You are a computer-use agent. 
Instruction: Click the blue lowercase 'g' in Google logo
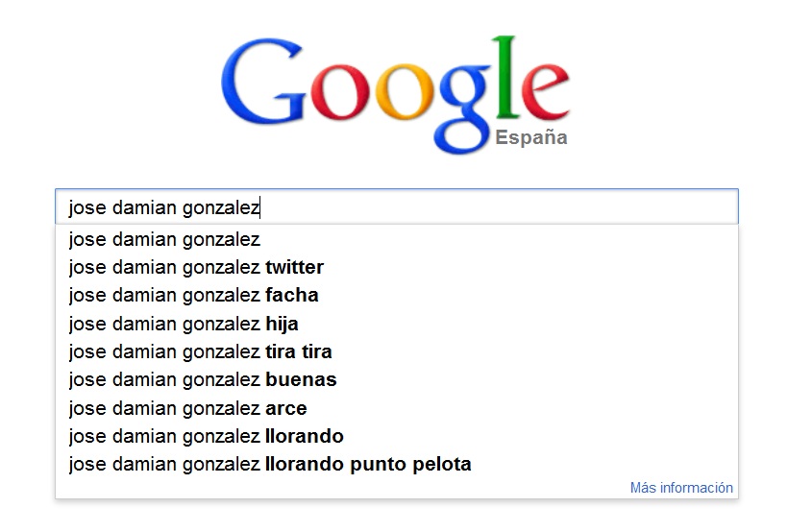465,109
